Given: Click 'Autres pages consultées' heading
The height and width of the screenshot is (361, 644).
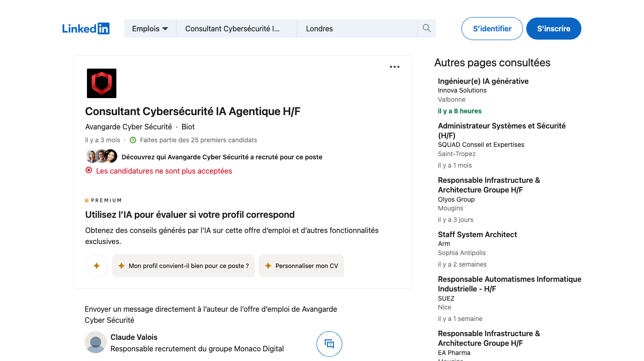Looking at the screenshot, I should tap(492, 63).
